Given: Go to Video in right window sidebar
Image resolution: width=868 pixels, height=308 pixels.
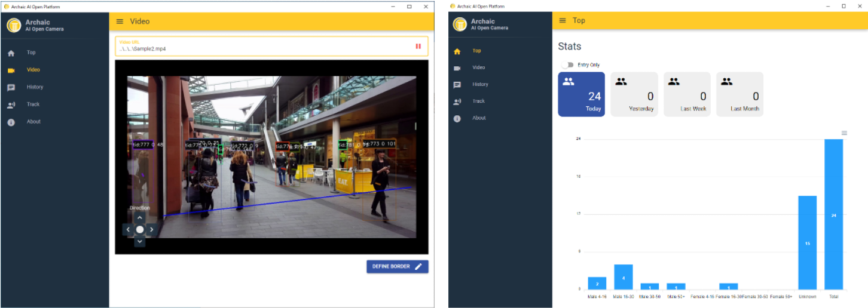Looking at the screenshot, I should pyautogui.click(x=478, y=68).
